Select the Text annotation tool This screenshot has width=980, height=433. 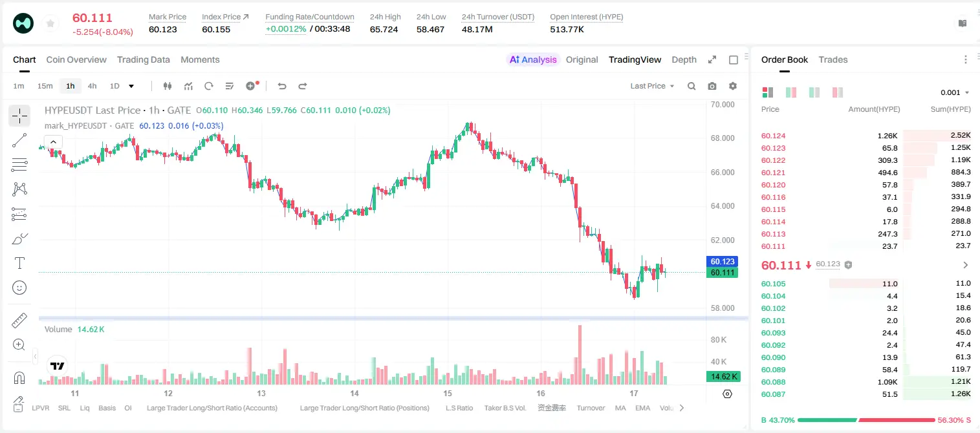19,263
